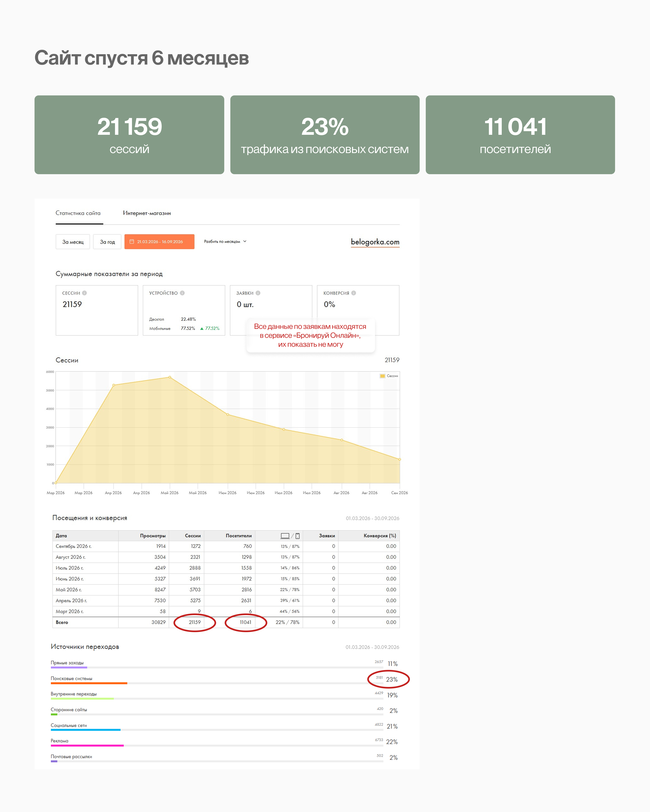Screen dimensions: 650x812
Task: Click the Сен 2026 last data point on chart
Action: pyautogui.click(x=399, y=459)
